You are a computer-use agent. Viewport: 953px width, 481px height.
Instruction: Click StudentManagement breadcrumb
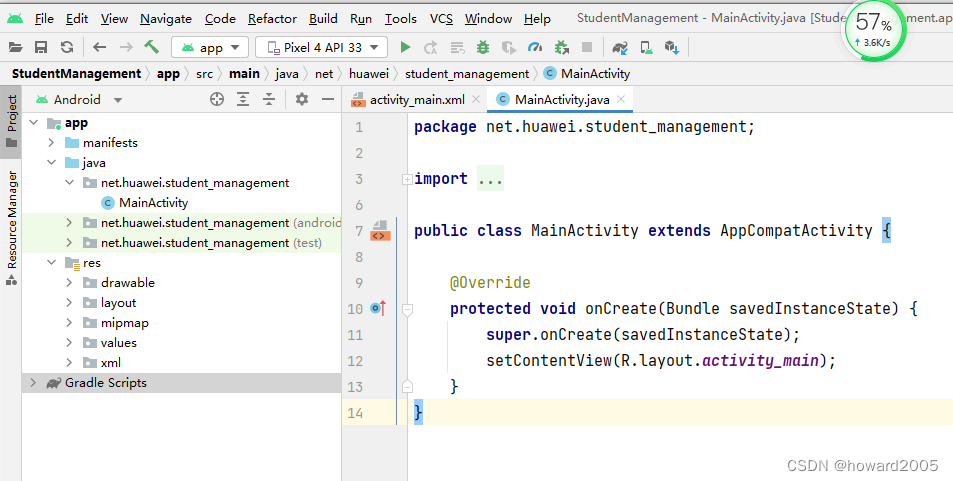point(76,74)
